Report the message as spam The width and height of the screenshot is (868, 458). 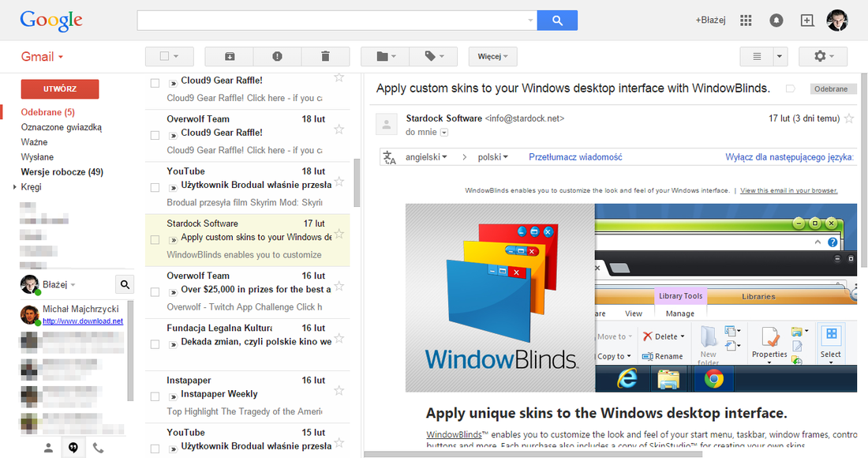coord(277,57)
